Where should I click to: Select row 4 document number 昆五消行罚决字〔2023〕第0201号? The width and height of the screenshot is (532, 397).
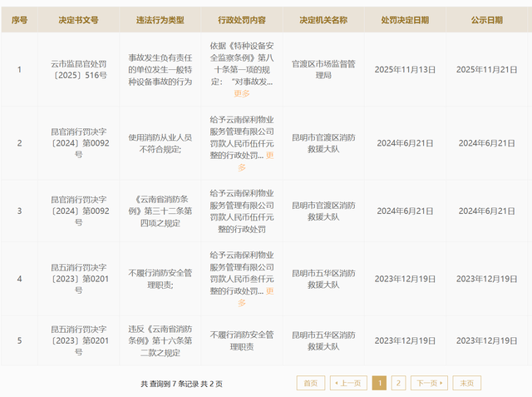coord(78,279)
